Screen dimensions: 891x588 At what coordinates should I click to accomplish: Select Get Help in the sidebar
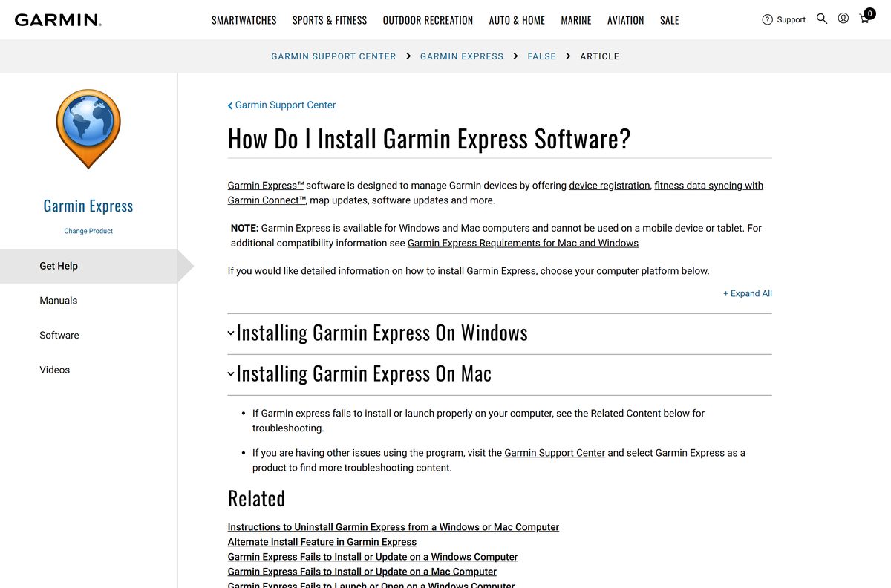pyautogui.click(x=88, y=266)
